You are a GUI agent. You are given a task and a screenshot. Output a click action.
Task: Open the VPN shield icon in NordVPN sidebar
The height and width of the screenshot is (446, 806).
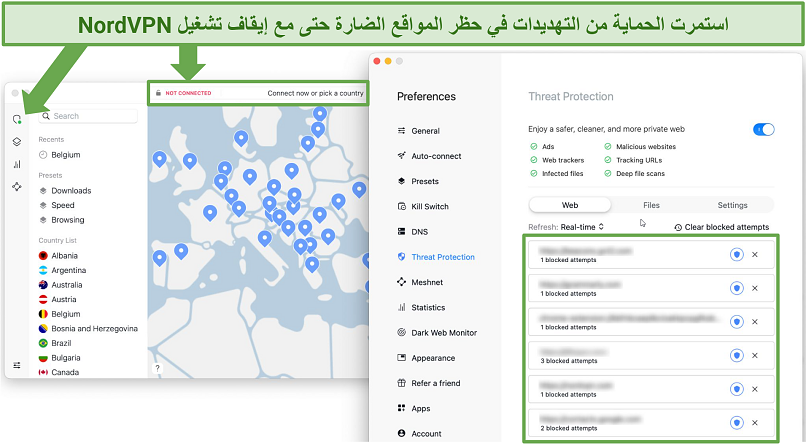[17, 119]
